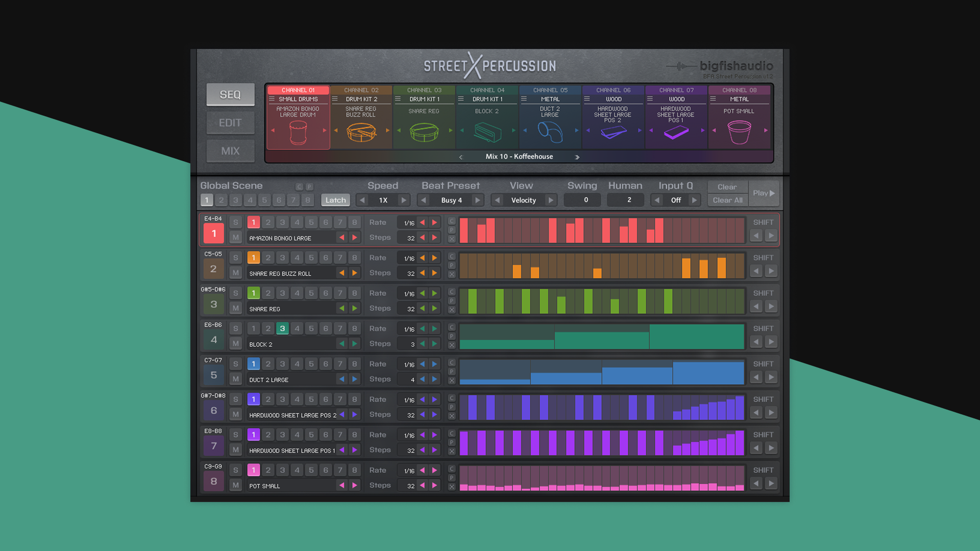The width and height of the screenshot is (980, 551).
Task: Switch to the EDIT tab
Action: [230, 123]
